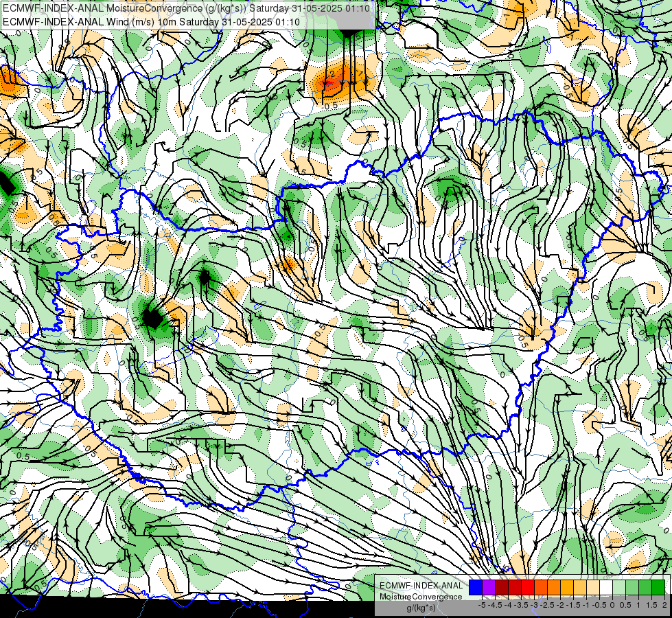The image size is (672, 618).
Task: Pick light green swatch between 0.5 and 1
Action: point(632,587)
